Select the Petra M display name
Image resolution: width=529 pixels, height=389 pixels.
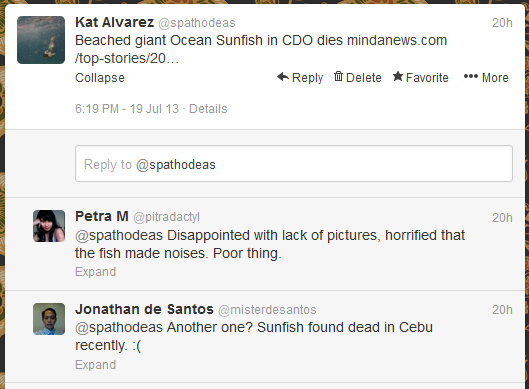pos(102,216)
